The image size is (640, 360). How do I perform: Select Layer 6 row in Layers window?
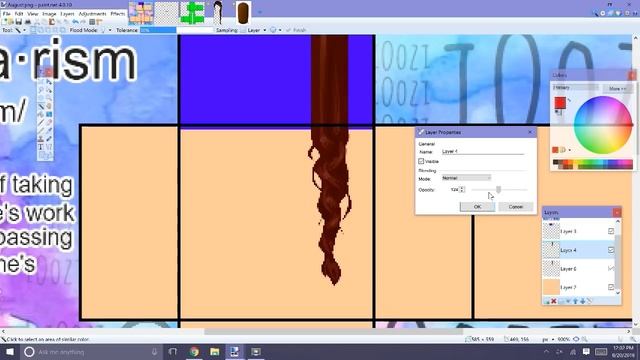point(578,269)
